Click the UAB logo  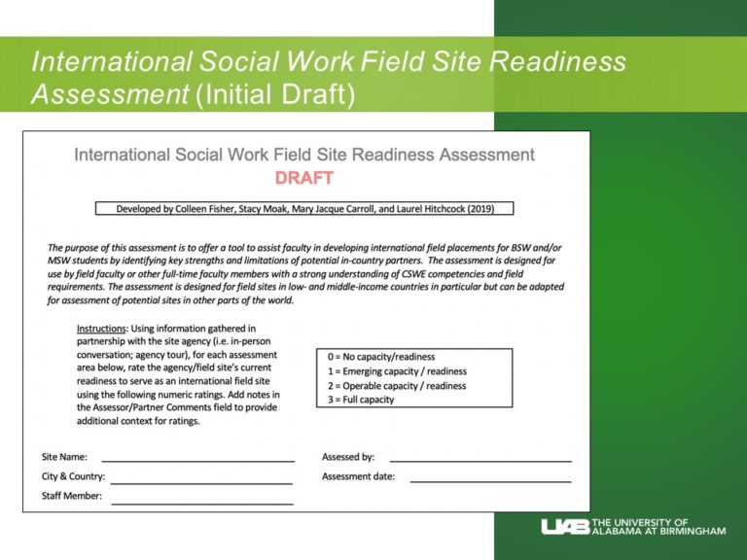pos(564,527)
